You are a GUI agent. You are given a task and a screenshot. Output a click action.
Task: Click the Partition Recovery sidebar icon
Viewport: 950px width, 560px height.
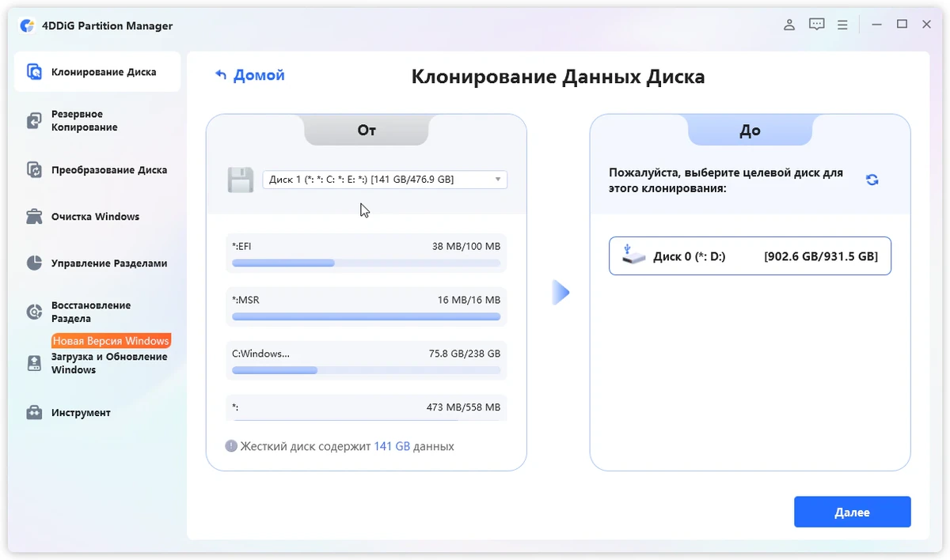pos(34,312)
